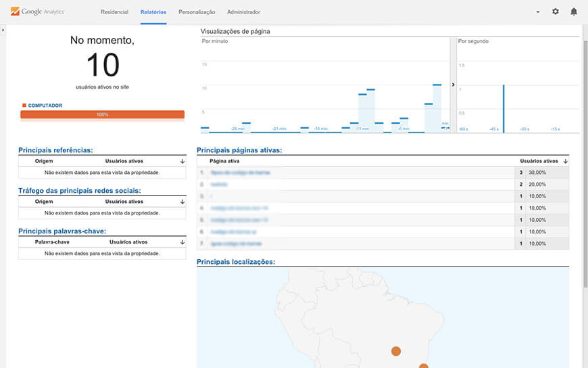The width and height of the screenshot is (588, 368).
Task: Open the notifications bell
Action: pos(574,11)
